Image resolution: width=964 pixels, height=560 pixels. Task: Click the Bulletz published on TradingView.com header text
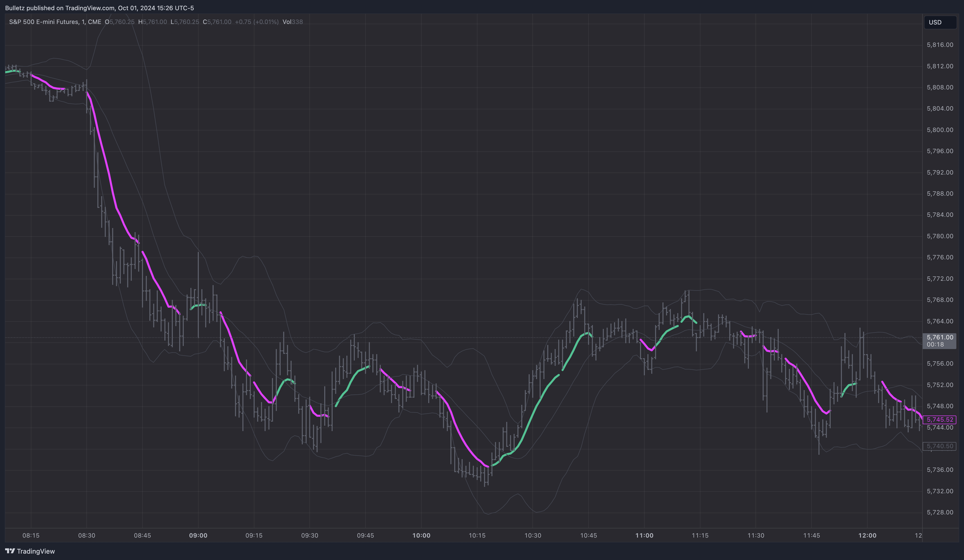tap(99, 8)
